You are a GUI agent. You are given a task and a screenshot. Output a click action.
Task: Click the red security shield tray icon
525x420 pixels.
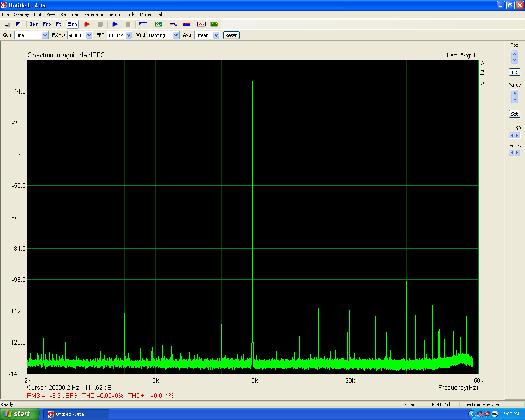[487, 414]
